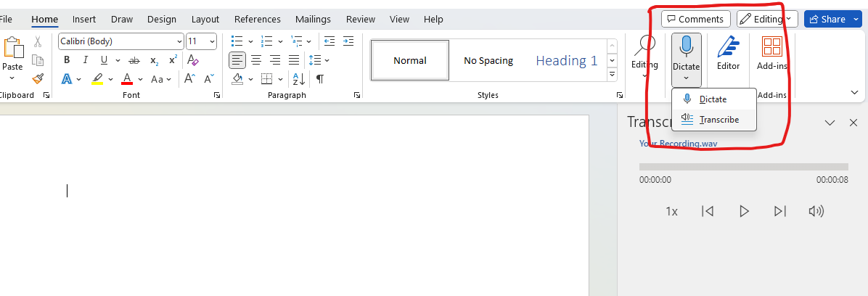Choose Transcribe from the Dictate menu
Image resolution: width=868 pixels, height=296 pixels.
(x=718, y=120)
